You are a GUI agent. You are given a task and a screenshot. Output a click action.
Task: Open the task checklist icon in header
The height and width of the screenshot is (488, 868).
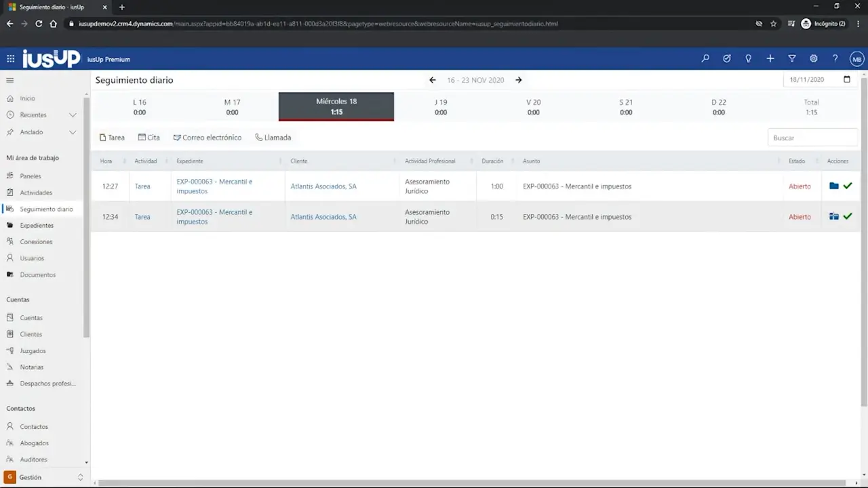click(727, 59)
